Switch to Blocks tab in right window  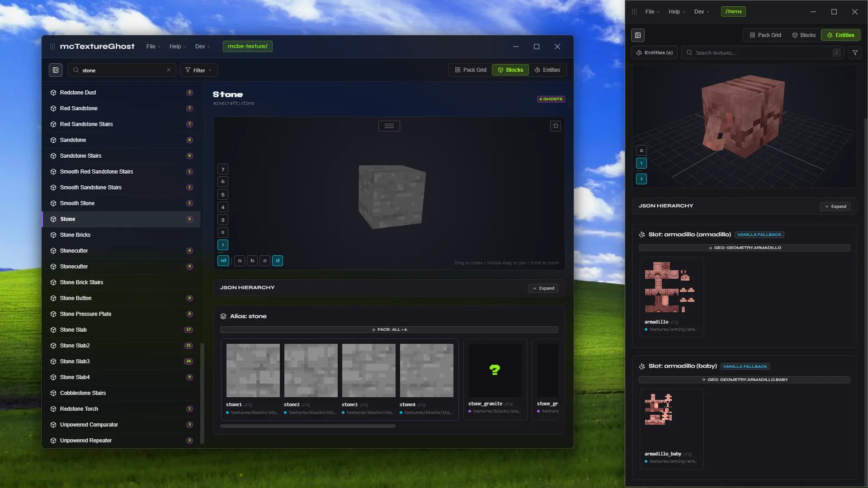[804, 35]
